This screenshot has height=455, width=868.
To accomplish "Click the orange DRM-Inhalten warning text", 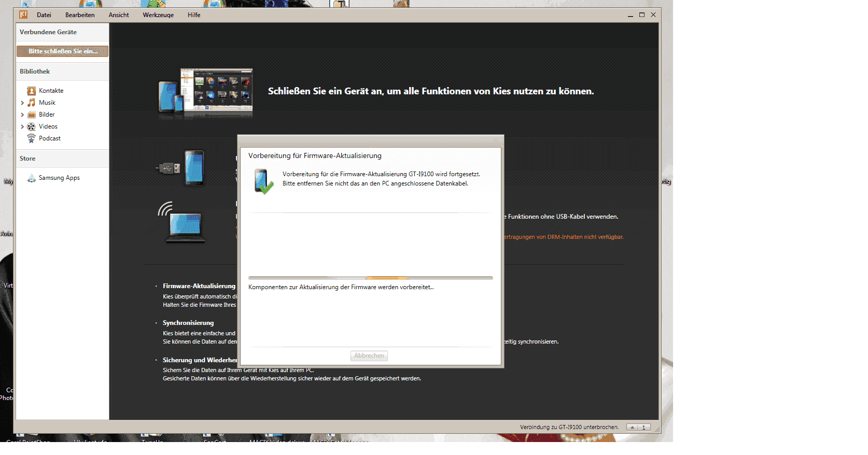I will coord(564,237).
